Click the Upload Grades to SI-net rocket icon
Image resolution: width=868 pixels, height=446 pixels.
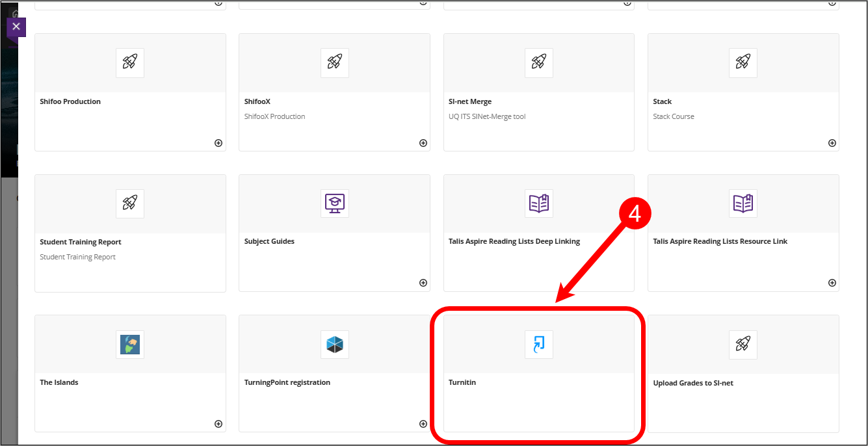pyautogui.click(x=743, y=345)
